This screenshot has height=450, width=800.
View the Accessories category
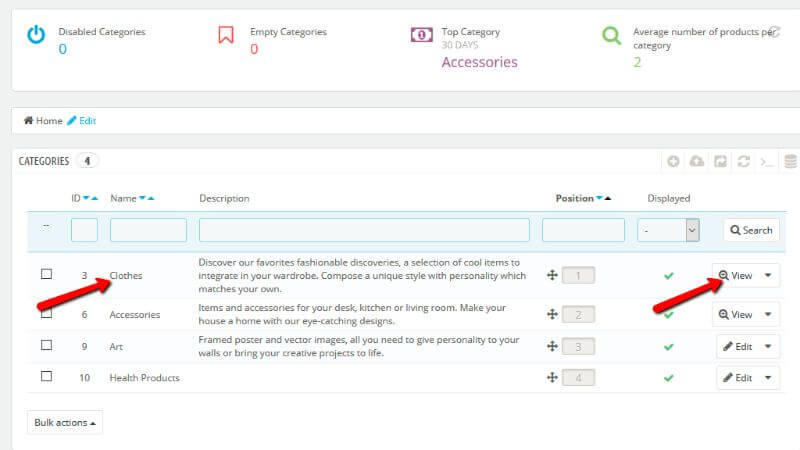(735, 314)
